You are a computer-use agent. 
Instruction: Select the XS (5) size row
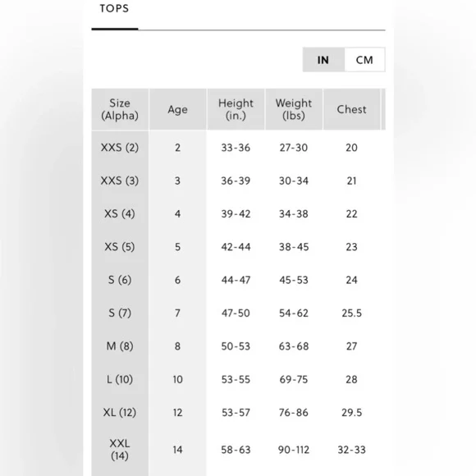click(238, 247)
